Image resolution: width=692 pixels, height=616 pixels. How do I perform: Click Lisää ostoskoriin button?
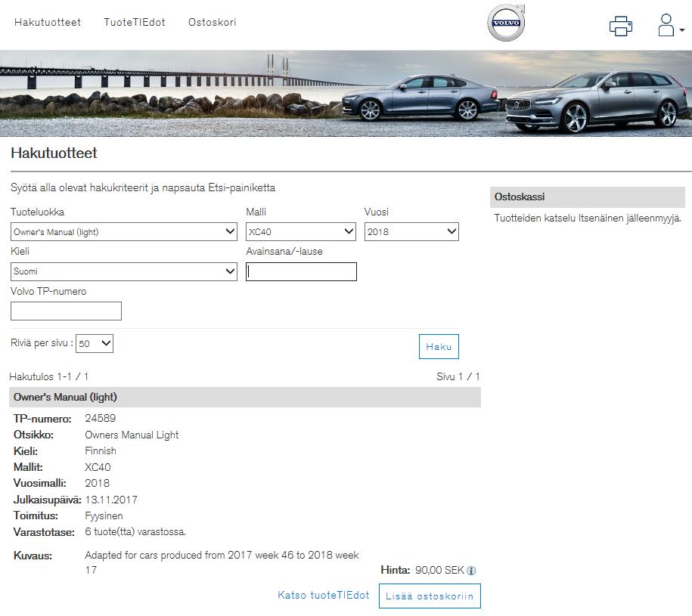click(430, 596)
